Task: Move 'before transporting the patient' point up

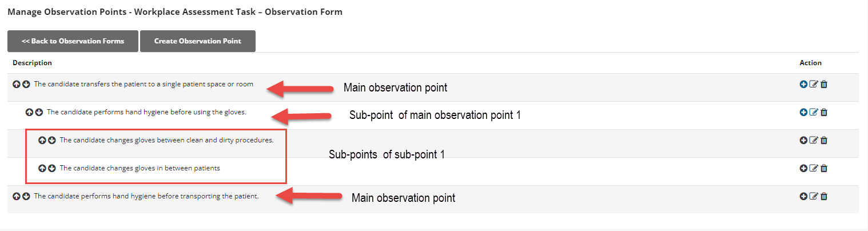Action: (17, 196)
